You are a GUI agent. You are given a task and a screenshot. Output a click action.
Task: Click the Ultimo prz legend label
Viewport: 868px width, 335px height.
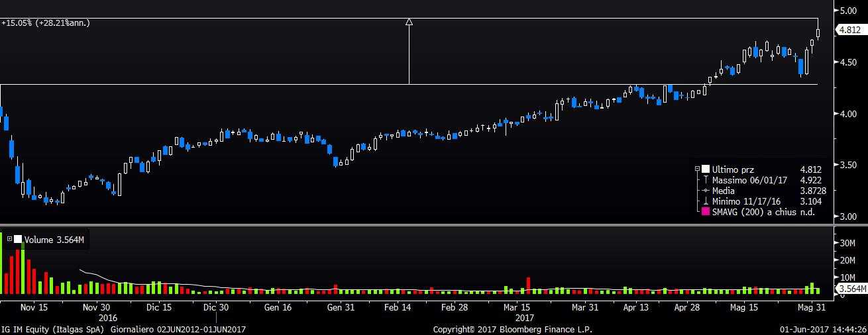(733, 169)
